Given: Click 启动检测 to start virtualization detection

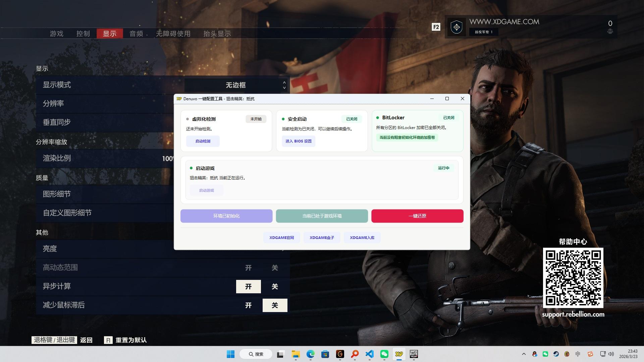Looking at the screenshot, I should click(203, 141).
